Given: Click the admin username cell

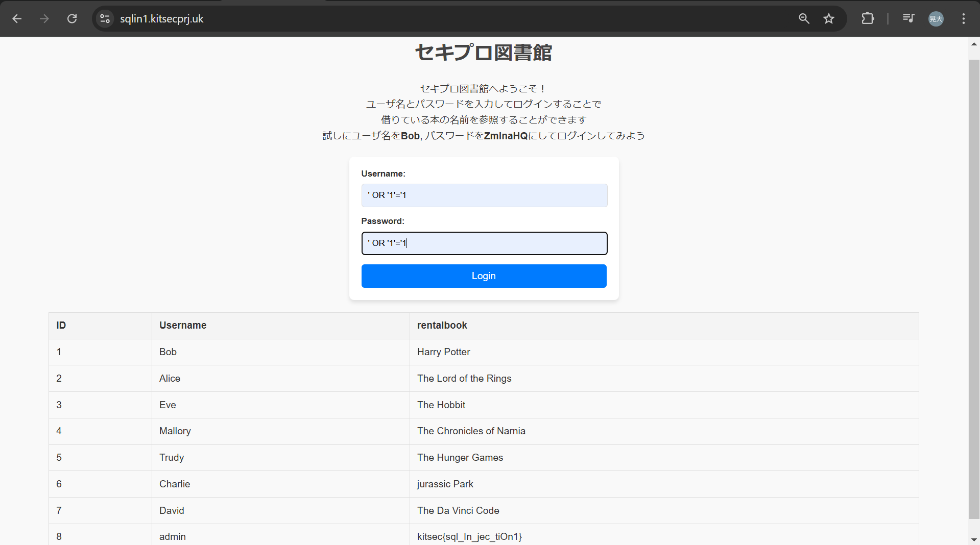Looking at the screenshot, I should (280, 535).
